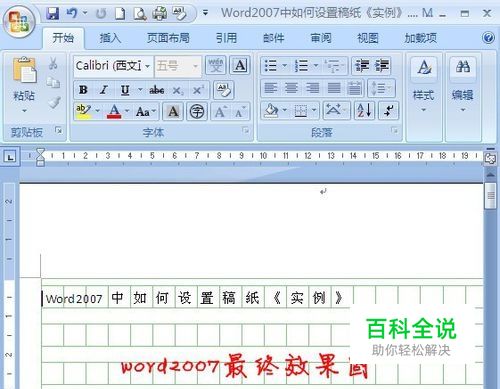
Task: Toggle underline formatting
Action: pyautogui.click(x=125, y=90)
